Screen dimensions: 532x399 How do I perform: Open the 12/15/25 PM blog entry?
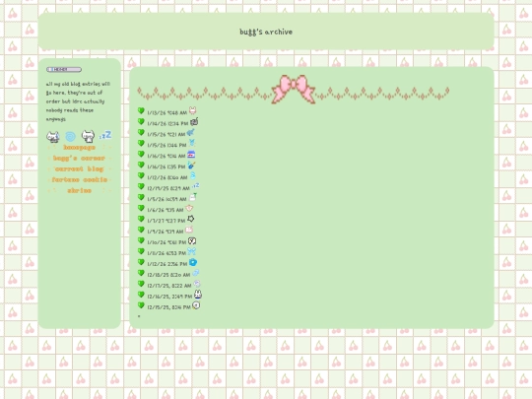tap(169, 307)
